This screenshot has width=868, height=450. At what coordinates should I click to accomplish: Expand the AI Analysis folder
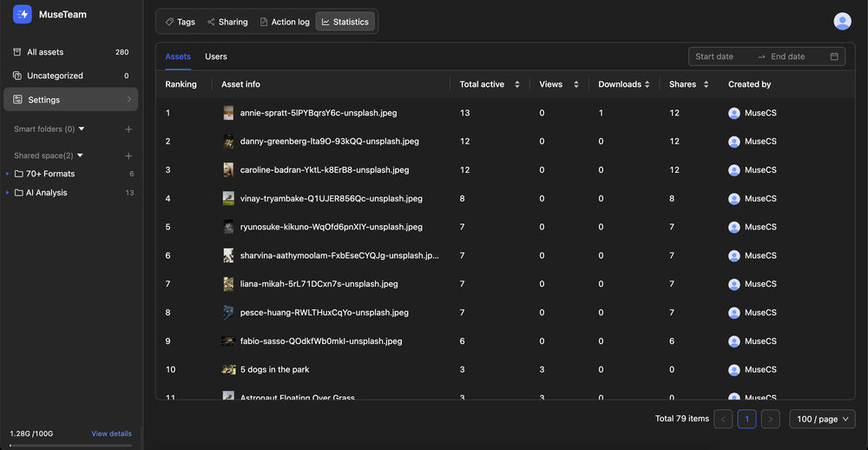(x=8, y=193)
